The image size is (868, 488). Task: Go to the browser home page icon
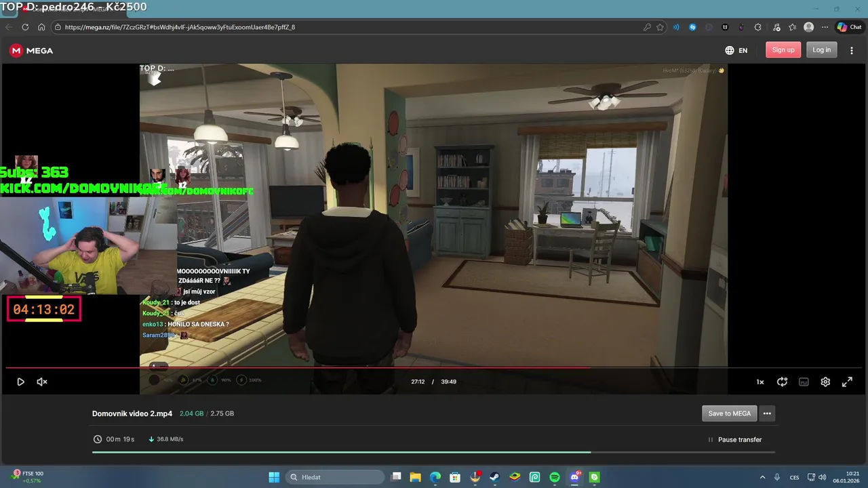[41, 27]
